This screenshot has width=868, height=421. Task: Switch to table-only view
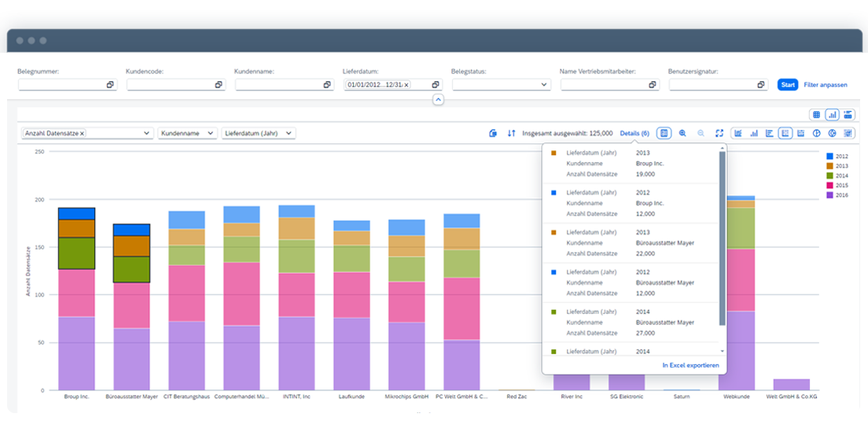coord(816,115)
